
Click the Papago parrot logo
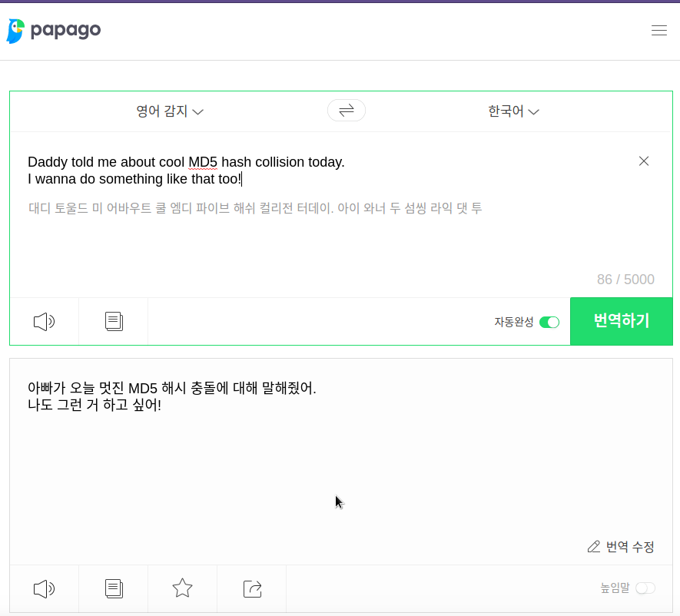[x=15, y=31]
